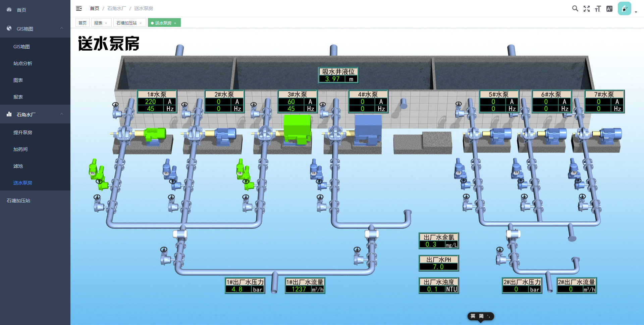
Task: Collapse the 石角水厂 sidebar group
Action: tap(62, 114)
